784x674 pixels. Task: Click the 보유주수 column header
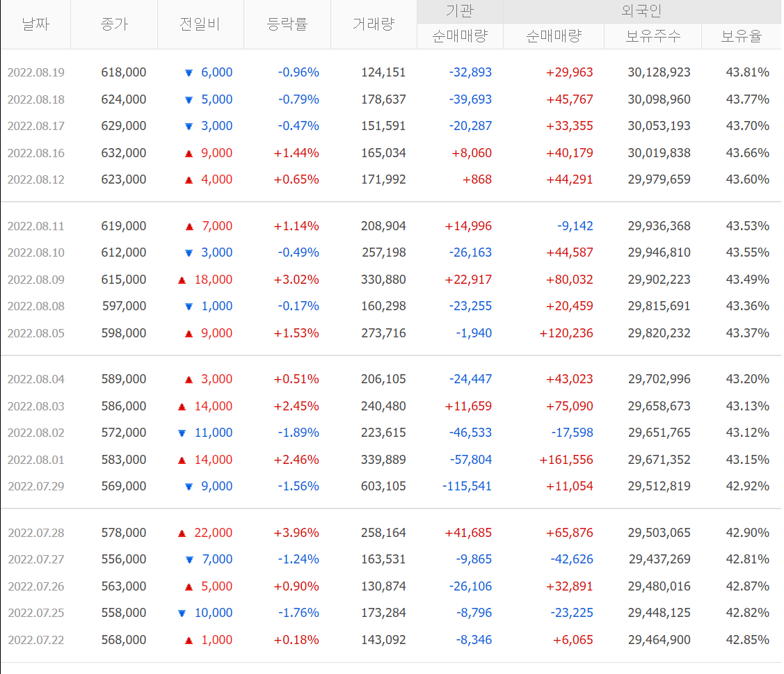(653, 36)
